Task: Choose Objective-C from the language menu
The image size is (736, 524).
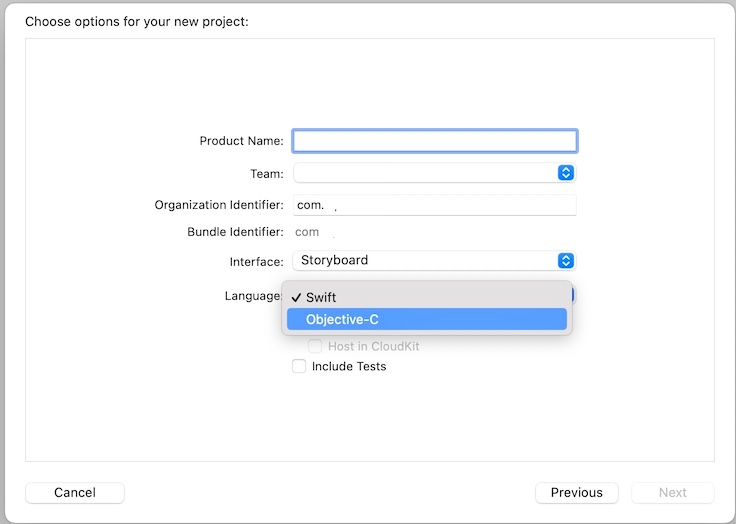Action: pyautogui.click(x=427, y=320)
